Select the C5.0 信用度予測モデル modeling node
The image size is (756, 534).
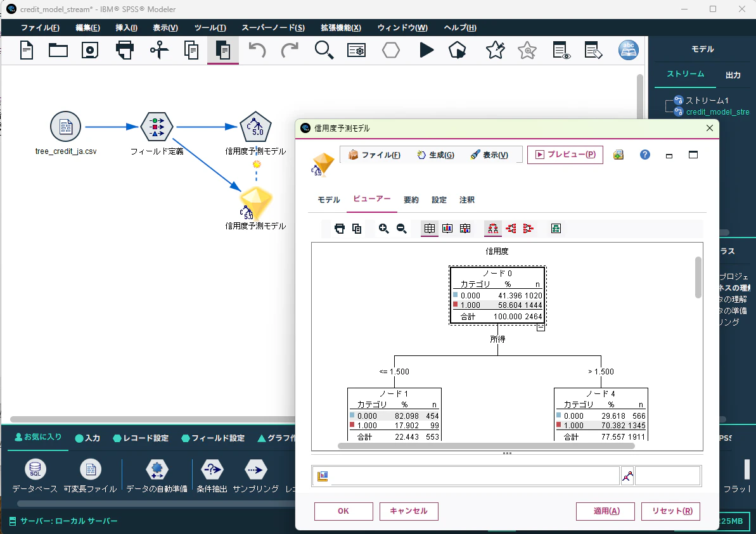click(x=255, y=126)
